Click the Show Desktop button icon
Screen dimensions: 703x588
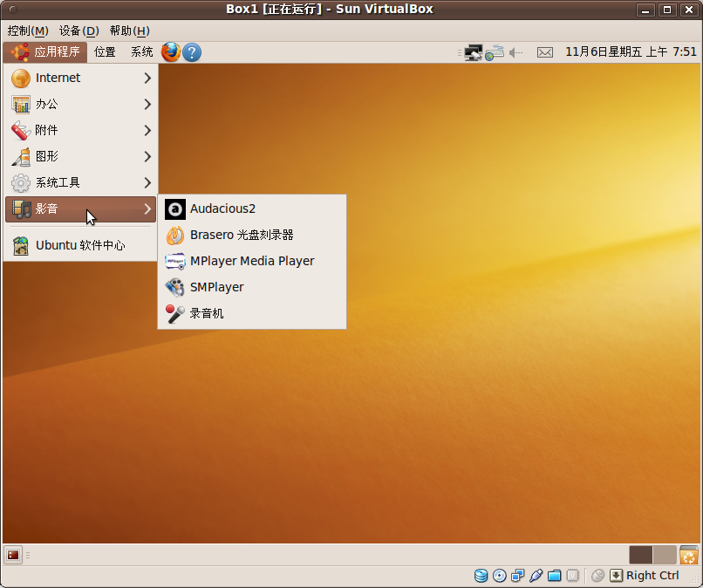pos(13,555)
